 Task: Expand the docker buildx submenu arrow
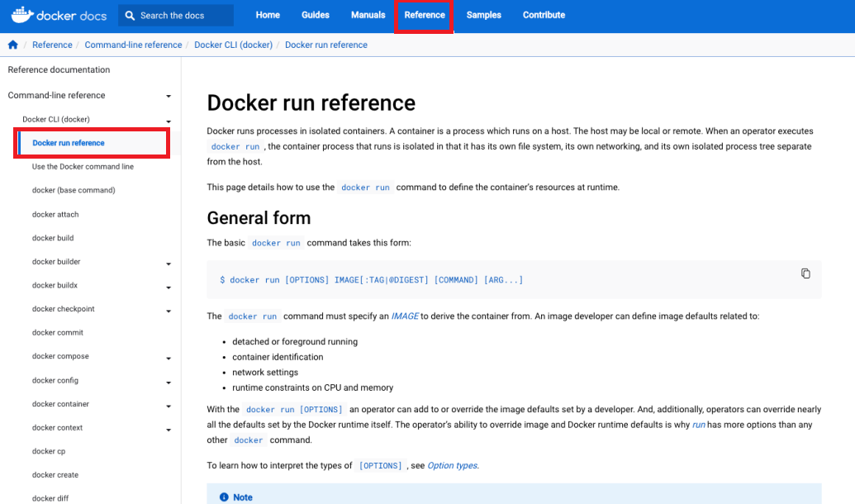pyautogui.click(x=169, y=288)
